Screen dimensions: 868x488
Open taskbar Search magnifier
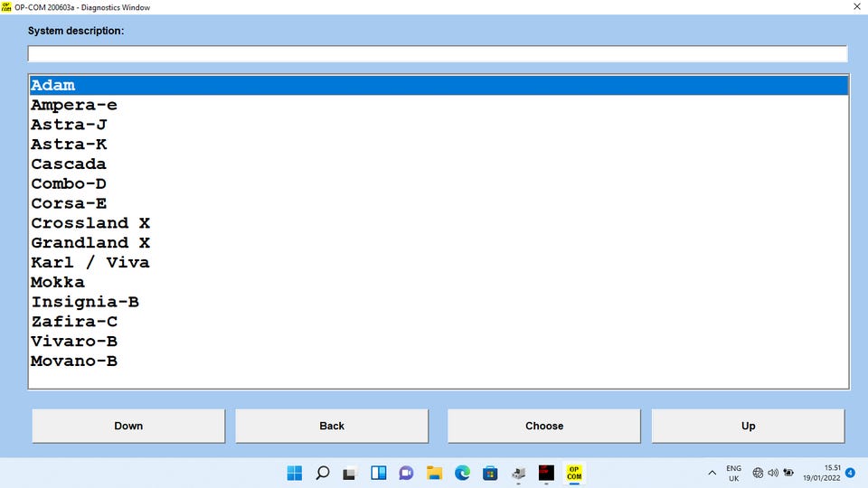coord(323,473)
